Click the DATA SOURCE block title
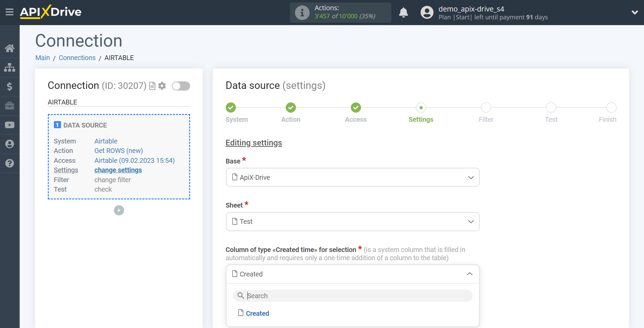The width and height of the screenshot is (644, 328). 85,125
